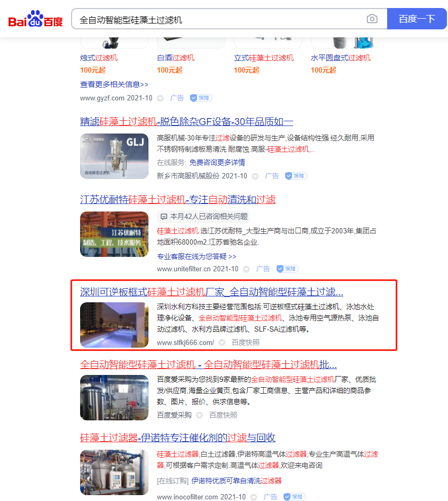This screenshot has height=501, width=448.
Task: Click the Baidu logo
Action: [35, 19]
